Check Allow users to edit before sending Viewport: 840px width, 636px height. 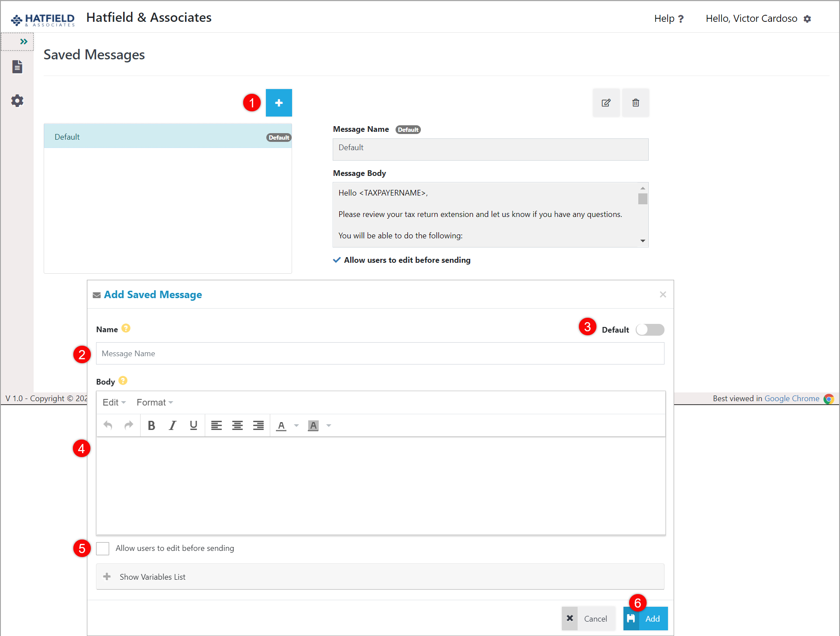coord(103,548)
